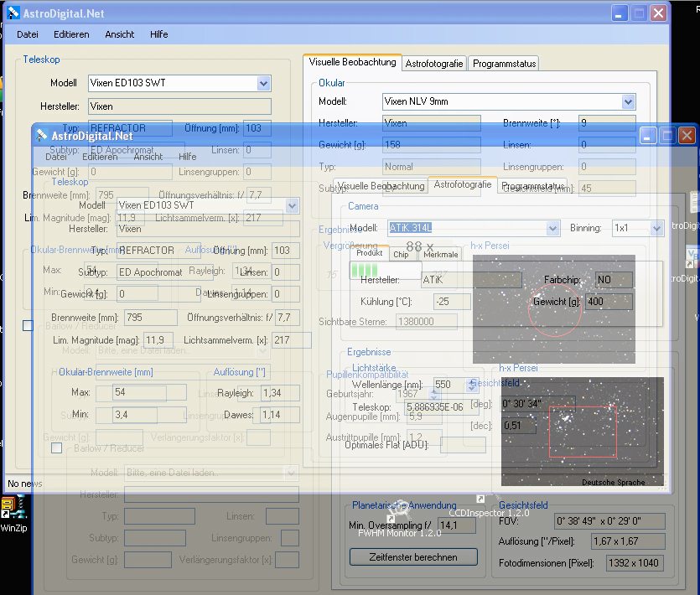
Task: Click front Öffnung field showing 103
Action: pyautogui.click(x=286, y=251)
